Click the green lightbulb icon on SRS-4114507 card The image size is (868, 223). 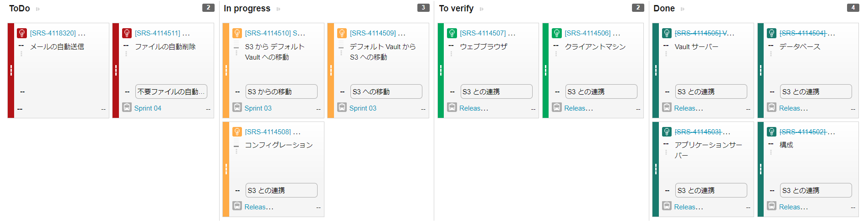click(452, 33)
